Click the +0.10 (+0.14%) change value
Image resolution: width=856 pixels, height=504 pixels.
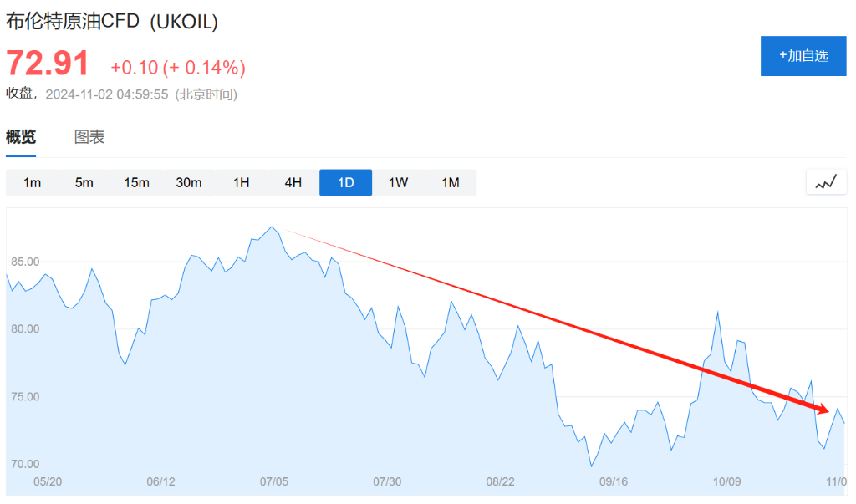178,67
